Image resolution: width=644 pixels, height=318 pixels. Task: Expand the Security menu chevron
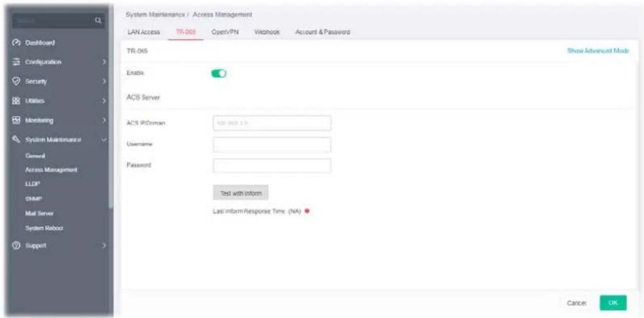(x=105, y=81)
